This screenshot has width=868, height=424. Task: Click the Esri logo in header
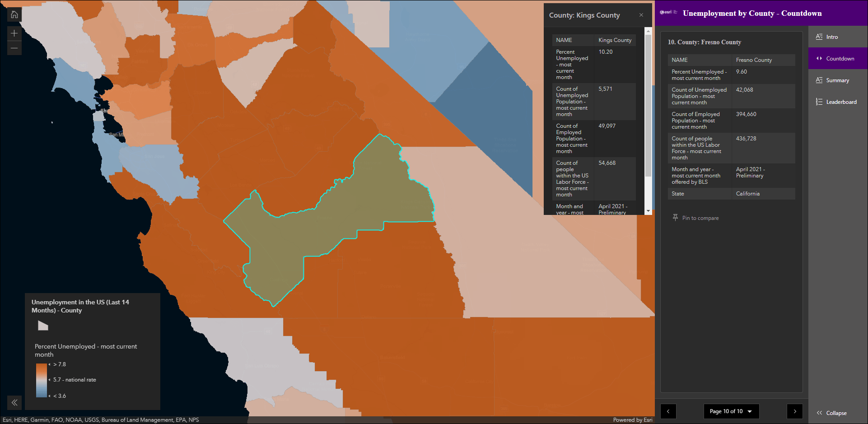point(668,12)
